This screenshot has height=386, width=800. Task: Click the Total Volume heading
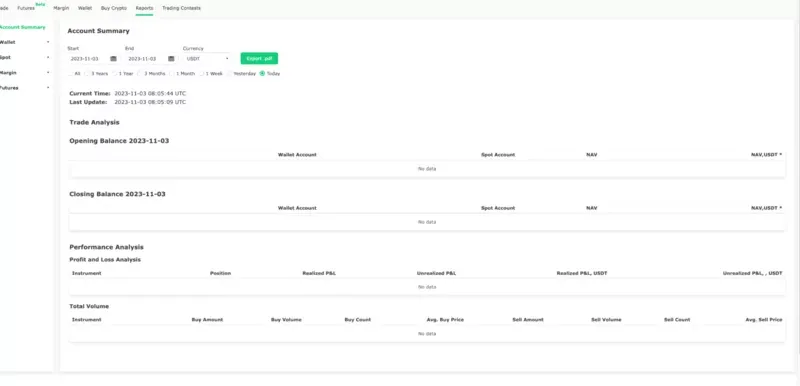[89, 306]
